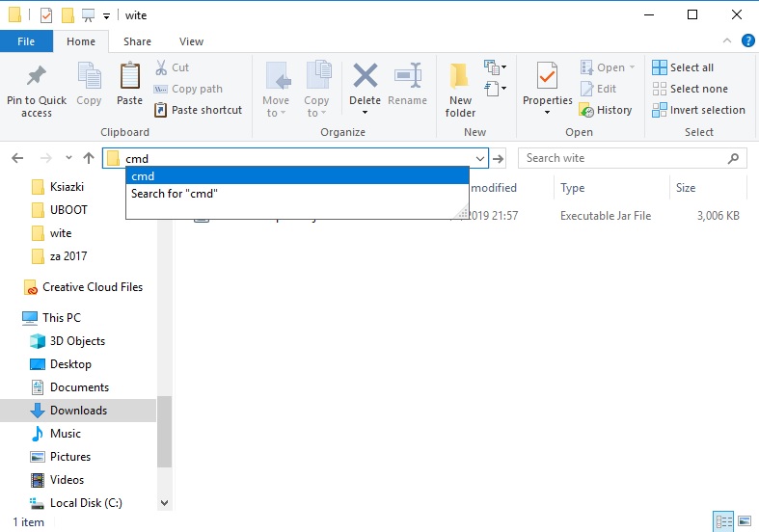Click the address bar containing cmd
The height and width of the screenshot is (532, 759).
(295, 158)
